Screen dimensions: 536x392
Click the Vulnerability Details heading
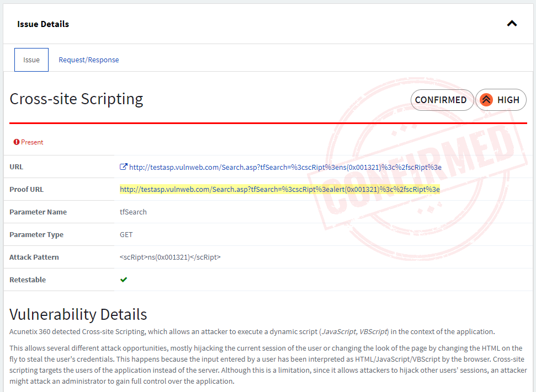(x=78, y=314)
